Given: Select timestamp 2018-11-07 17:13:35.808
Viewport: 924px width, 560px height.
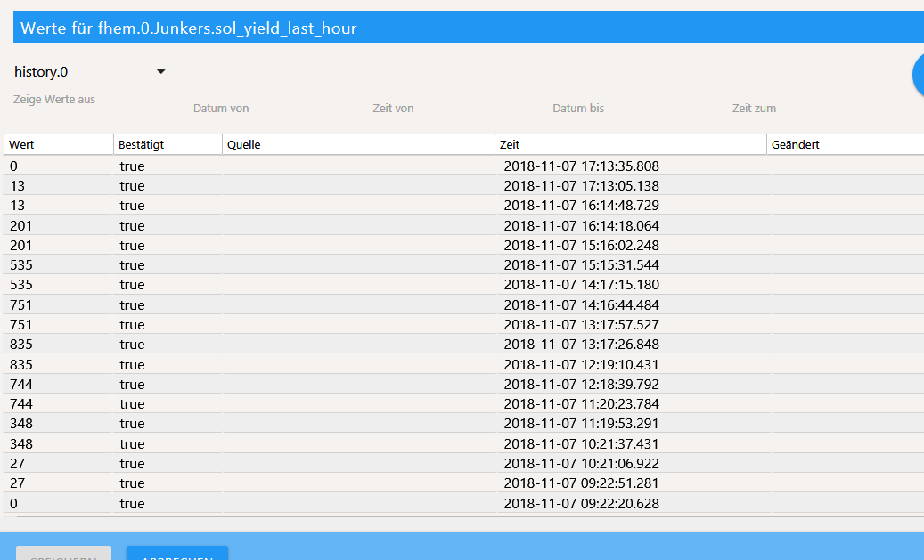Looking at the screenshot, I should (x=581, y=166).
